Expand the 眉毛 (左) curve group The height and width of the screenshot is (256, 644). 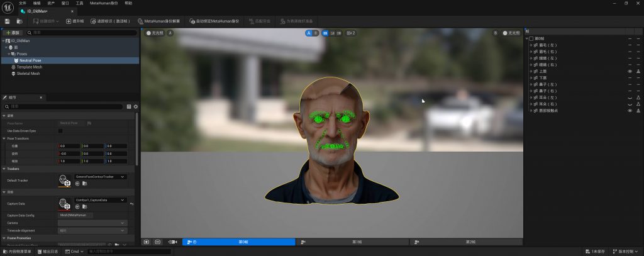[x=530, y=45]
